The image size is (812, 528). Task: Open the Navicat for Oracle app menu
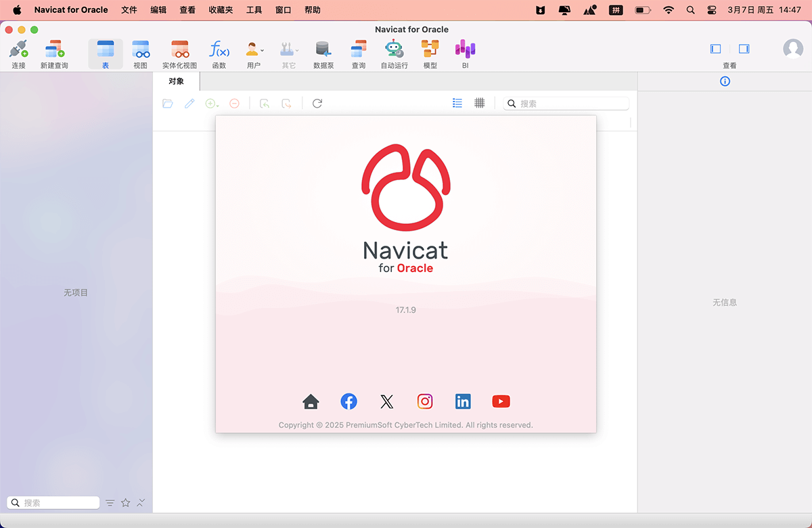[71, 10]
